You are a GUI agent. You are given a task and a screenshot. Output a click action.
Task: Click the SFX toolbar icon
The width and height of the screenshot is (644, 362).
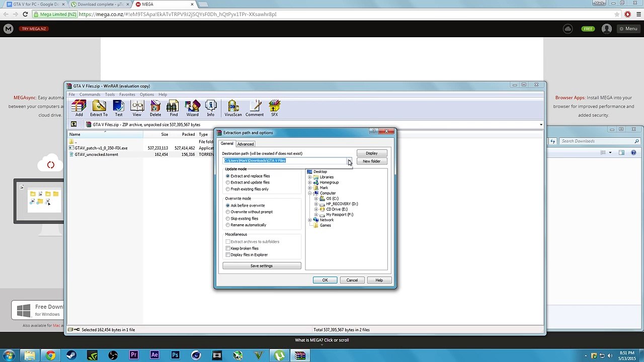point(274,108)
